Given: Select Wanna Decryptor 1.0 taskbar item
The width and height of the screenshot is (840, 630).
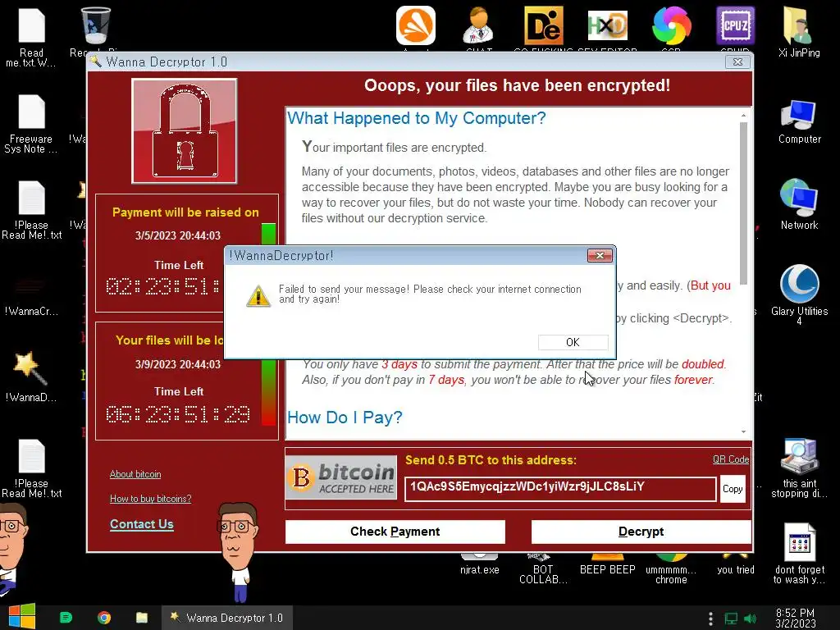Looking at the screenshot, I should [227, 618].
